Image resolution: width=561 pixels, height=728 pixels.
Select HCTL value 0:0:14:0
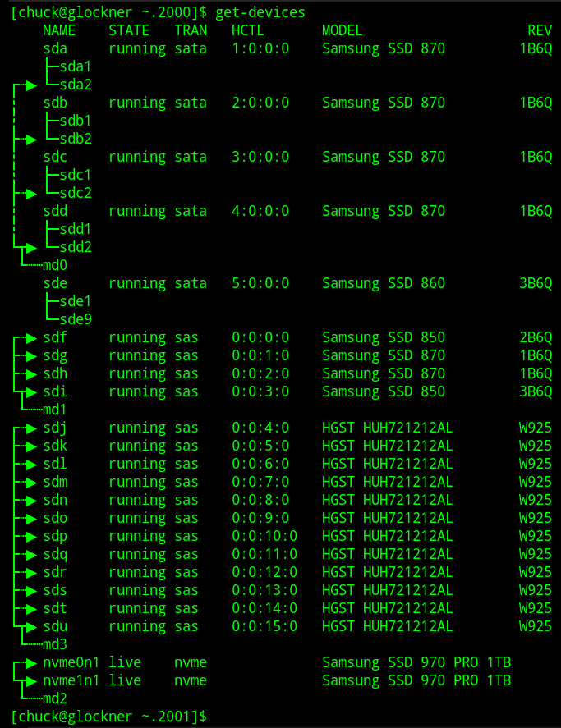[264, 608]
